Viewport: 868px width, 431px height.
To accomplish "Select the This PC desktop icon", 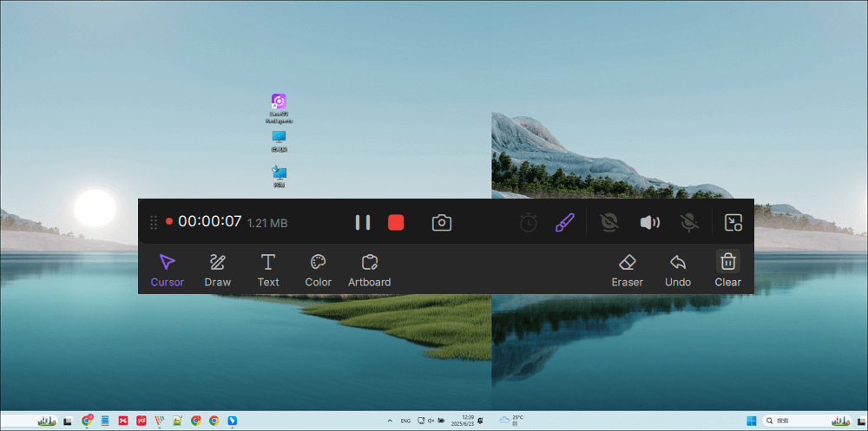I will [x=279, y=141].
